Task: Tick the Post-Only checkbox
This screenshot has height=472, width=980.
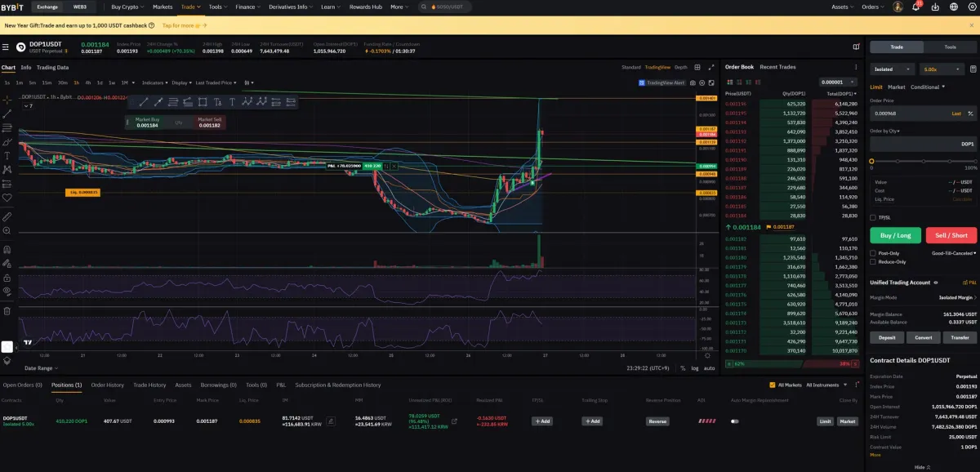Action: 873,253
